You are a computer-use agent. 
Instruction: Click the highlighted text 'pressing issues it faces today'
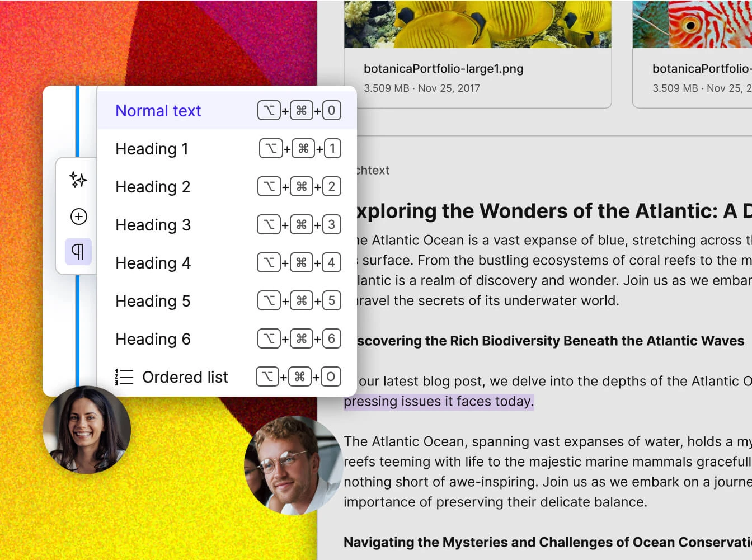pos(439,401)
